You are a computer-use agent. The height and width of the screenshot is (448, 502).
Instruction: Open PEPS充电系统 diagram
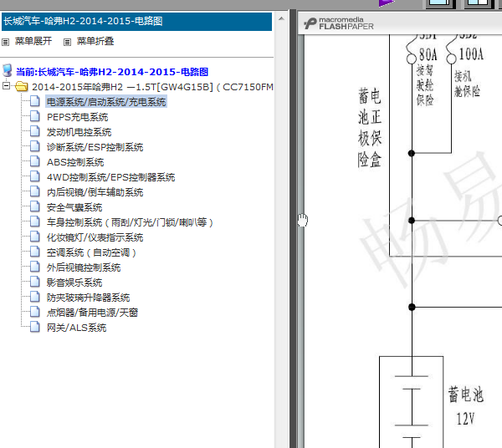(x=78, y=117)
